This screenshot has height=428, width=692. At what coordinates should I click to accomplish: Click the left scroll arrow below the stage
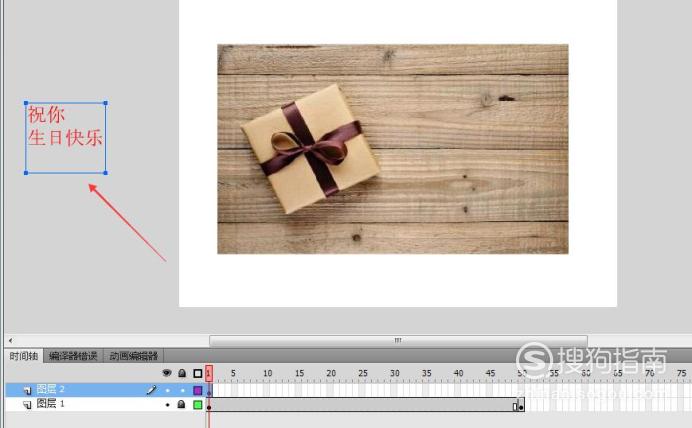pyautogui.click(x=11, y=340)
